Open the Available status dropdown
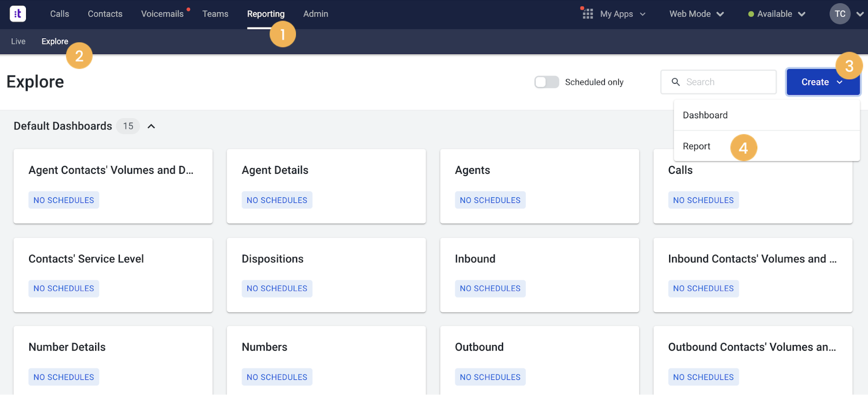The image size is (868, 395). point(776,13)
